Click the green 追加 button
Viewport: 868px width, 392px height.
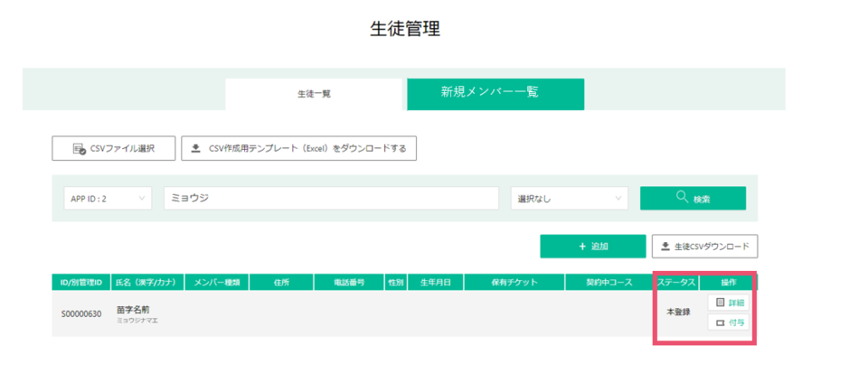(593, 246)
